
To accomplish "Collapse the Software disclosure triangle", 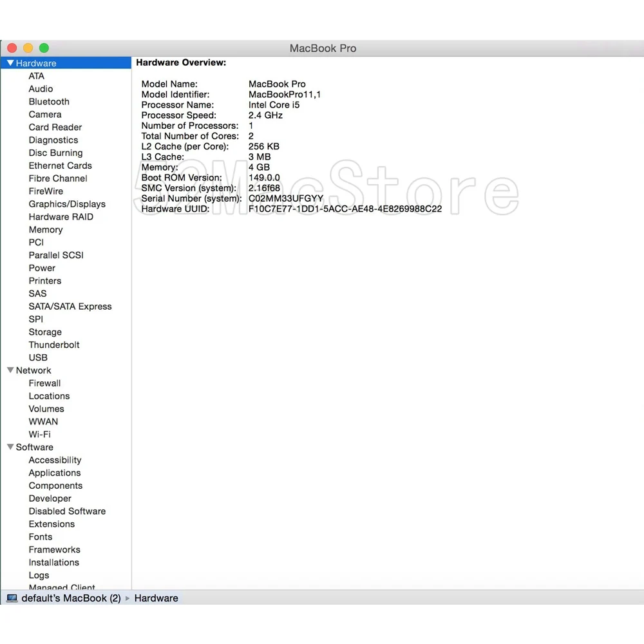I will (x=11, y=447).
